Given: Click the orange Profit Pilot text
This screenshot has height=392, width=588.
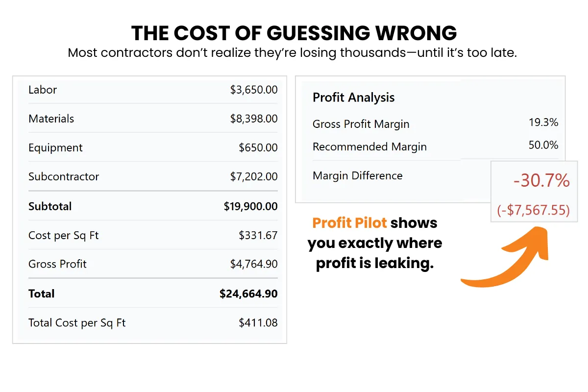Looking at the screenshot, I should click(349, 223).
